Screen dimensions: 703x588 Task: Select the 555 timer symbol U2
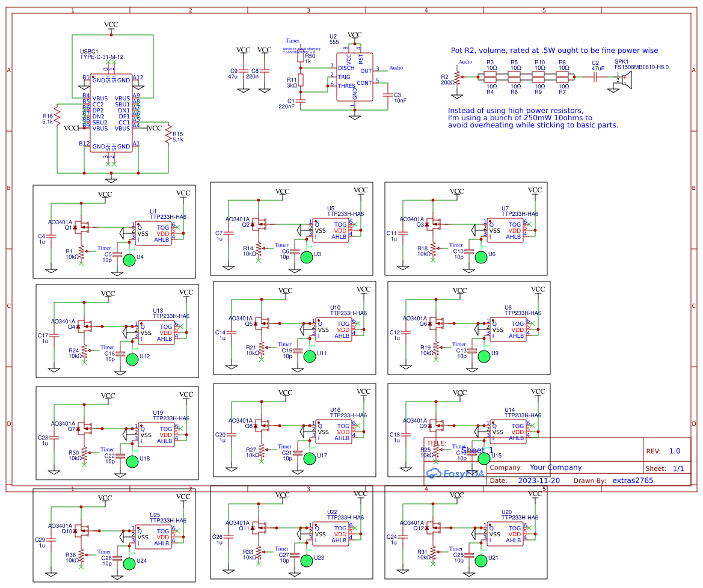click(355, 77)
